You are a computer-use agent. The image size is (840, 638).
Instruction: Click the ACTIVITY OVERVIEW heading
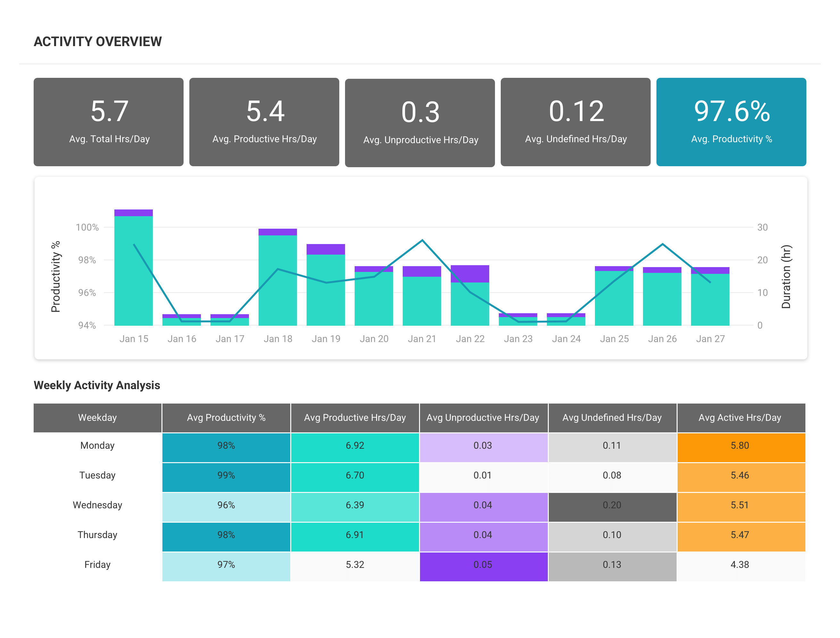point(98,42)
